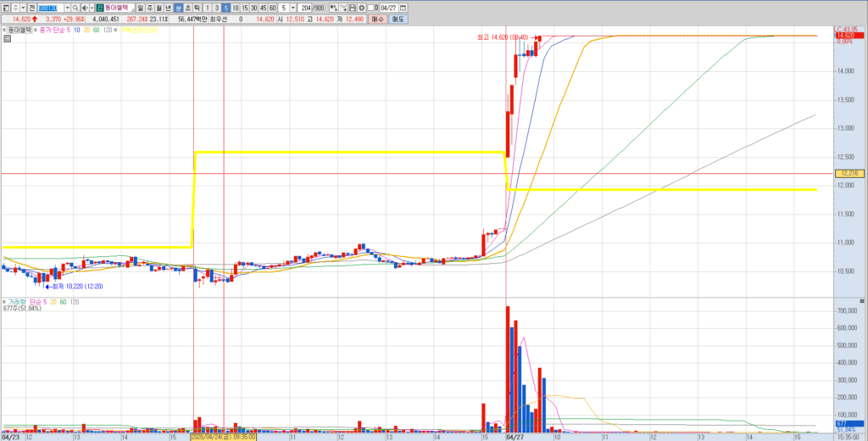Click the 거래량 volume legend label
This screenshot has width=868, height=441.
coord(15,302)
